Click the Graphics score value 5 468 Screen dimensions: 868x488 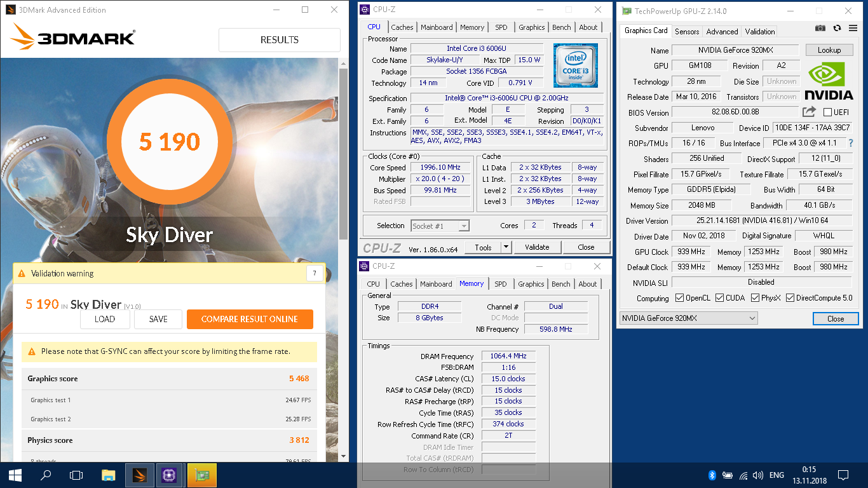point(299,378)
